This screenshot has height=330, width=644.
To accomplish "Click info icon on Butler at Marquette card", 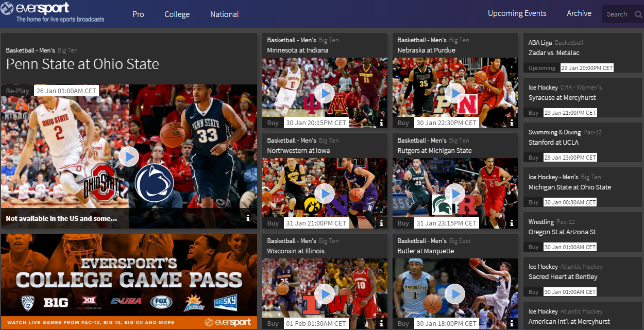I will [512, 324].
